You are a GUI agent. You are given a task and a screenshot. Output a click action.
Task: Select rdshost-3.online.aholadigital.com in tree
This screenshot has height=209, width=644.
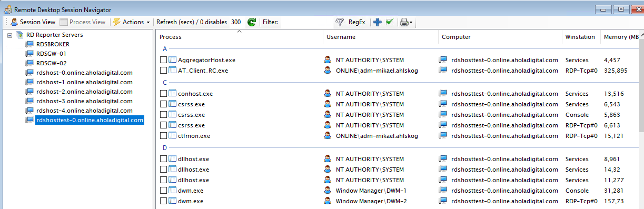tap(84, 101)
